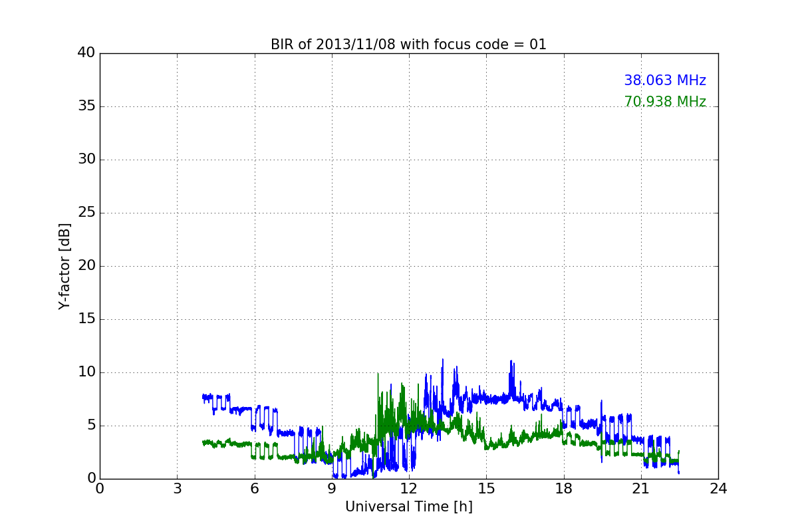This screenshot has width=798, height=532.
Task: Click the x-axis tick label '9'
Action: pyautogui.click(x=332, y=489)
